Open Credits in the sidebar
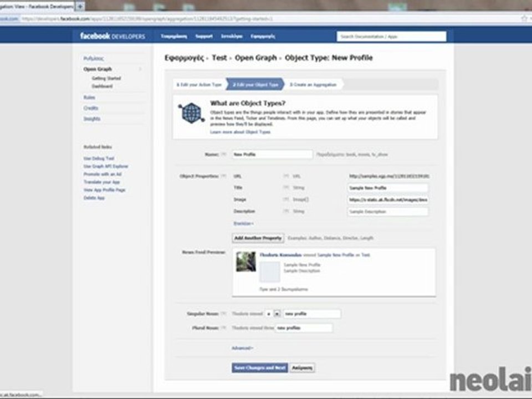The width and height of the screenshot is (532, 399). [x=90, y=108]
